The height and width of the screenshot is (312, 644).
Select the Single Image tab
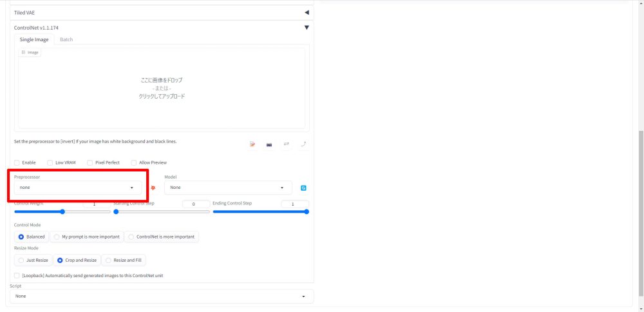tap(33, 39)
